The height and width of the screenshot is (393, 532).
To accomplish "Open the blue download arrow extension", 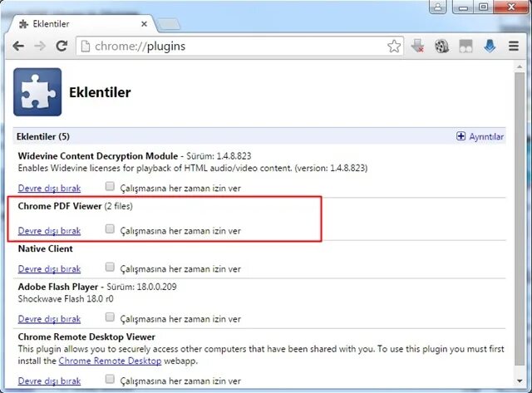I will click(490, 46).
